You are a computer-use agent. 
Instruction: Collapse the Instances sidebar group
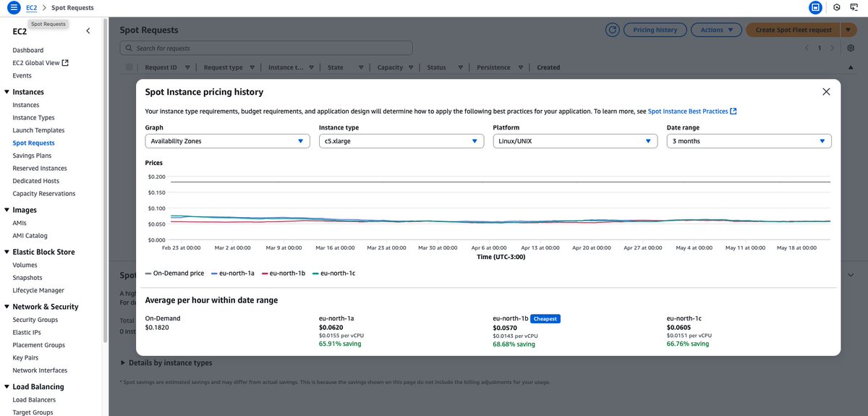tap(7, 92)
